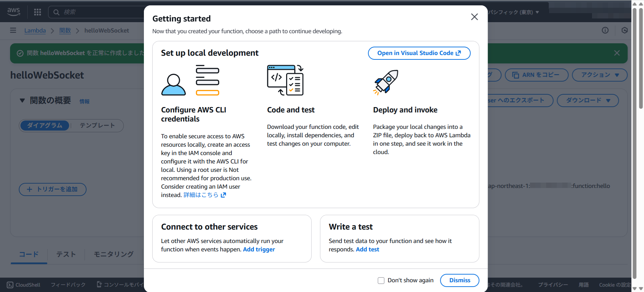Screen dimensions: 644x292
Task: Check the Don't show again checkbox
Action: 381,280
